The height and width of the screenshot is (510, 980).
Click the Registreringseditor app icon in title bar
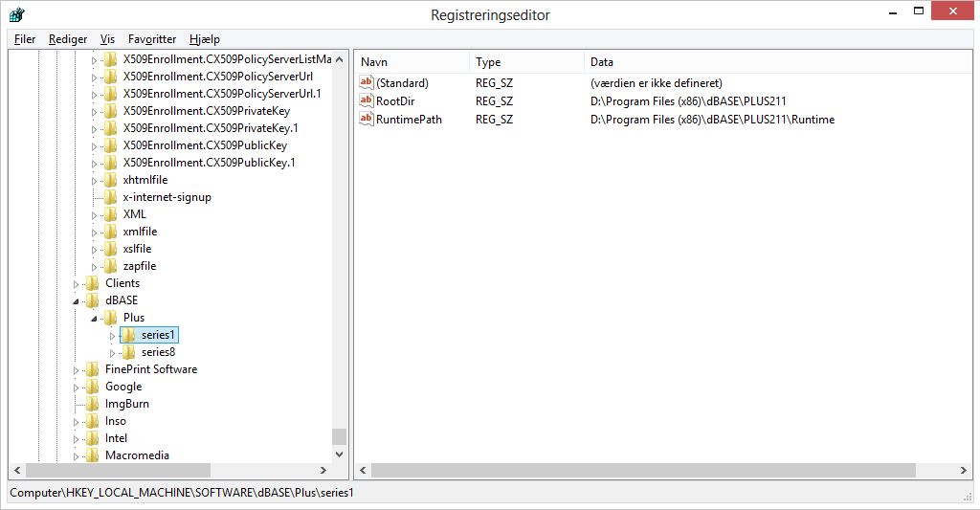click(x=17, y=13)
